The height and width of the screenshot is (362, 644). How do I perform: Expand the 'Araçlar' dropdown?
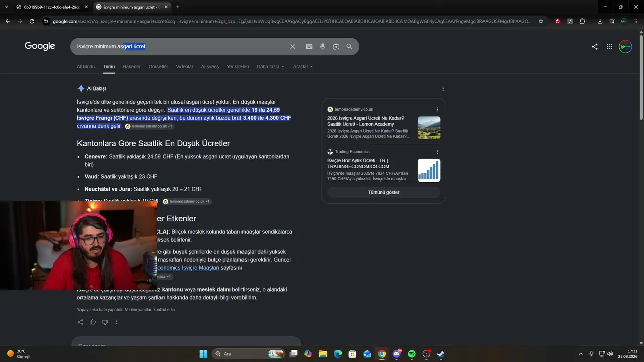coord(303,67)
